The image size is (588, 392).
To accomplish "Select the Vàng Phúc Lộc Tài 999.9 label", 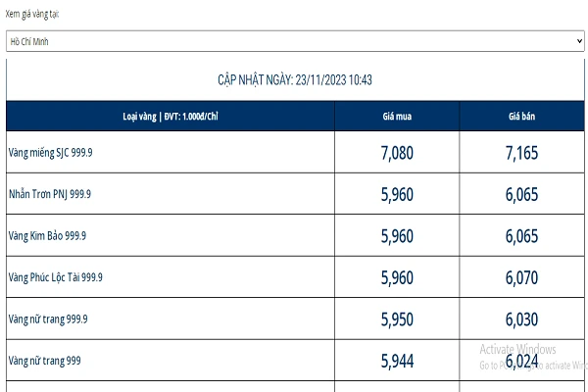I will [x=55, y=277].
